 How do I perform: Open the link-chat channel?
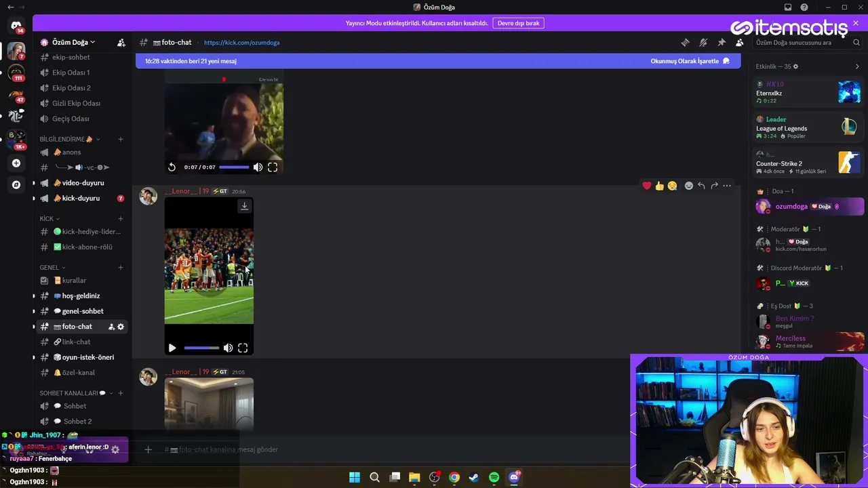click(x=83, y=342)
